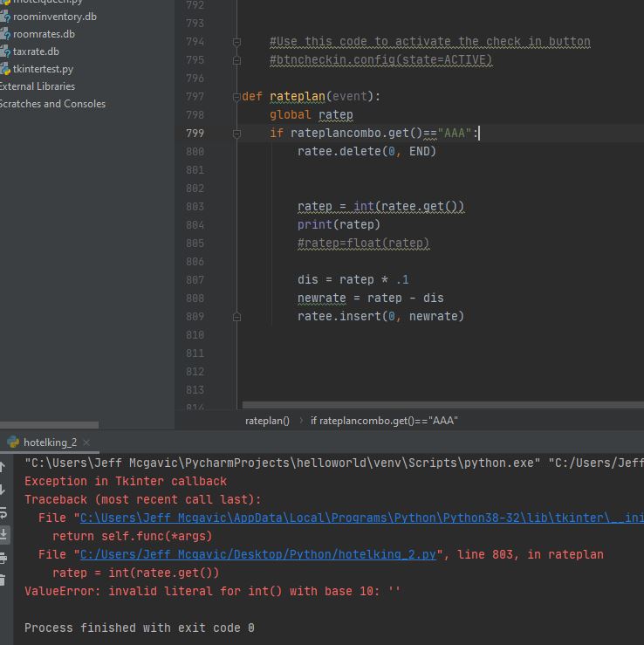Image resolution: width=644 pixels, height=645 pixels.
Task: Collapse the def rateplan code block
Action: click(236, 97)
